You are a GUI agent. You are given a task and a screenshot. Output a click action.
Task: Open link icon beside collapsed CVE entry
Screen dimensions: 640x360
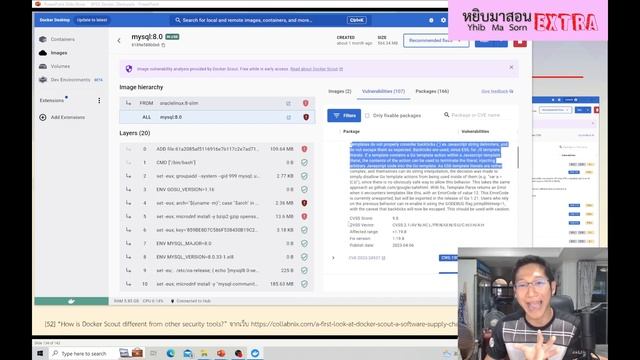[383, 258]
